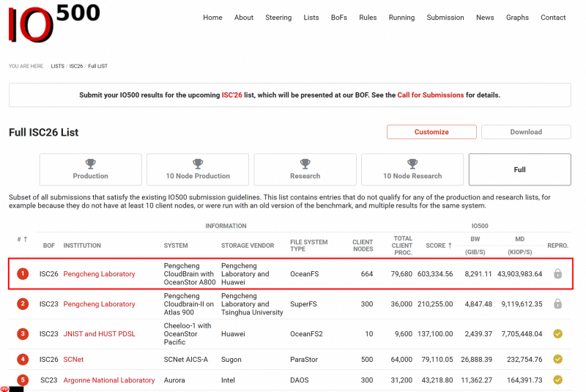586x392 pixels.
Task: Select the Full list tab
Action: 520,169
